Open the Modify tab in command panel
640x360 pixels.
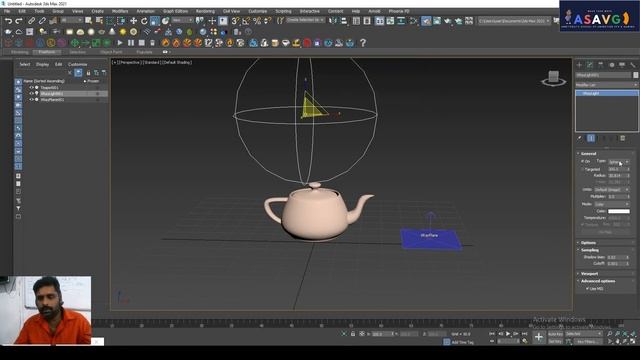point(590,64)
